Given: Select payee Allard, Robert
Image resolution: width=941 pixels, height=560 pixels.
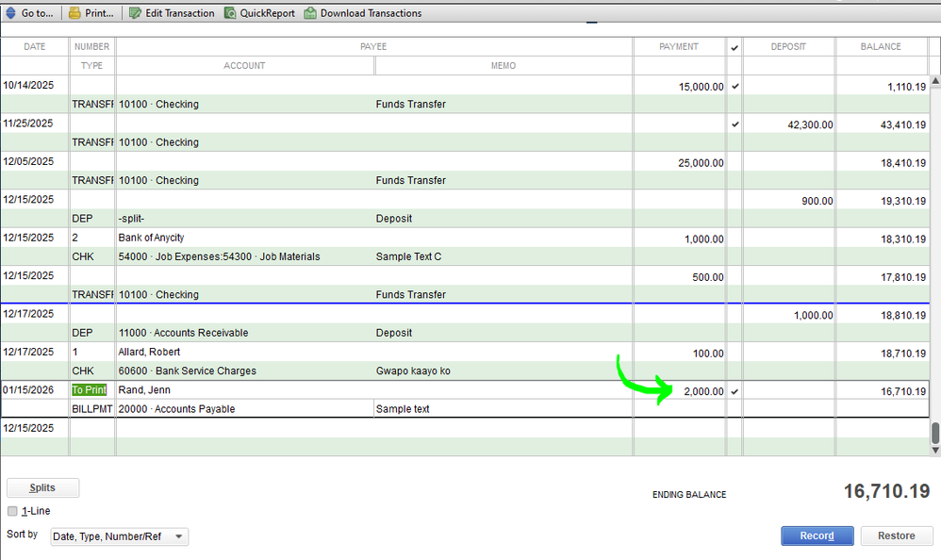Looking at the screenshot, I should coord(149,352).
